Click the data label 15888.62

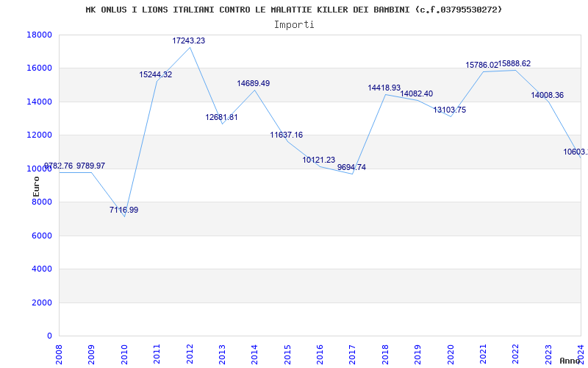[514, 64]
